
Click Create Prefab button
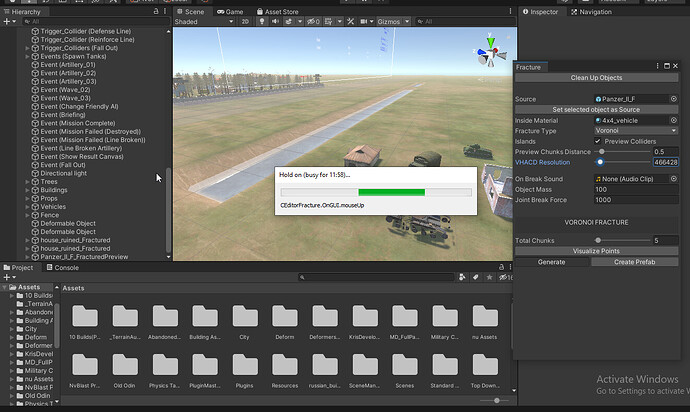635,262
